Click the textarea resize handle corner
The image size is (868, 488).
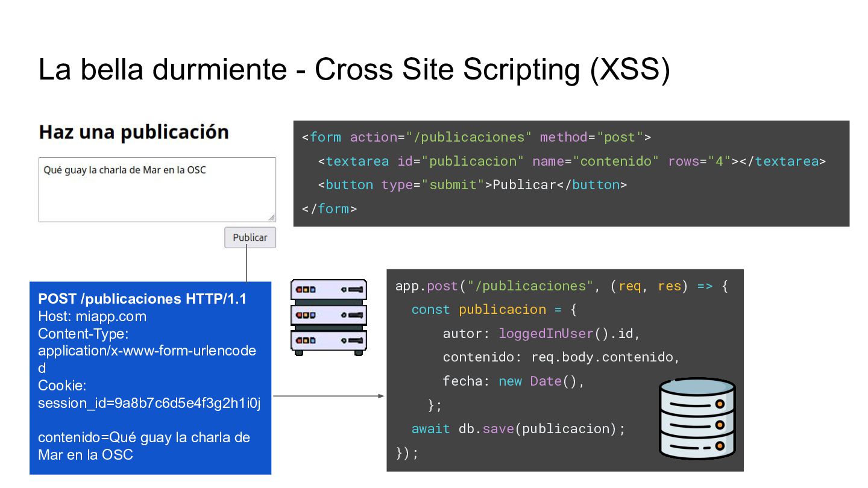[x=271, y=217]
